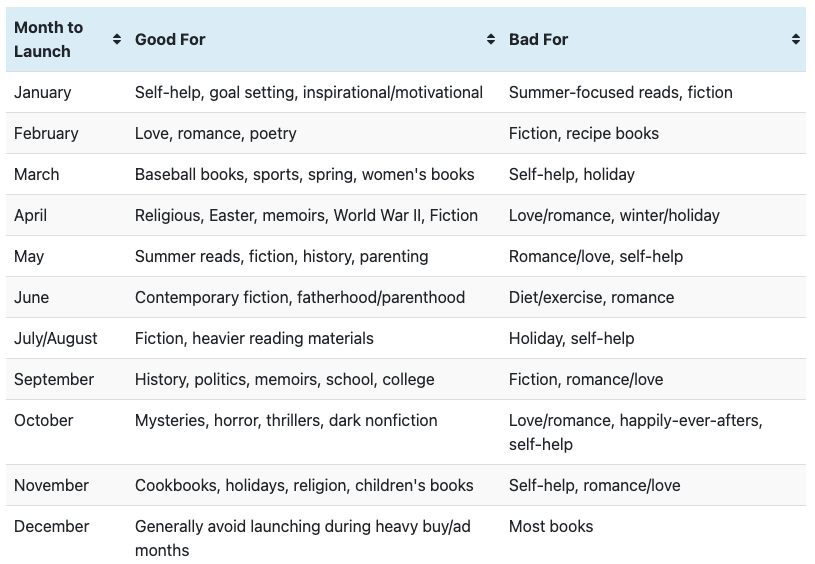
Task: Select the March month cell
Action: pos(67,174)
